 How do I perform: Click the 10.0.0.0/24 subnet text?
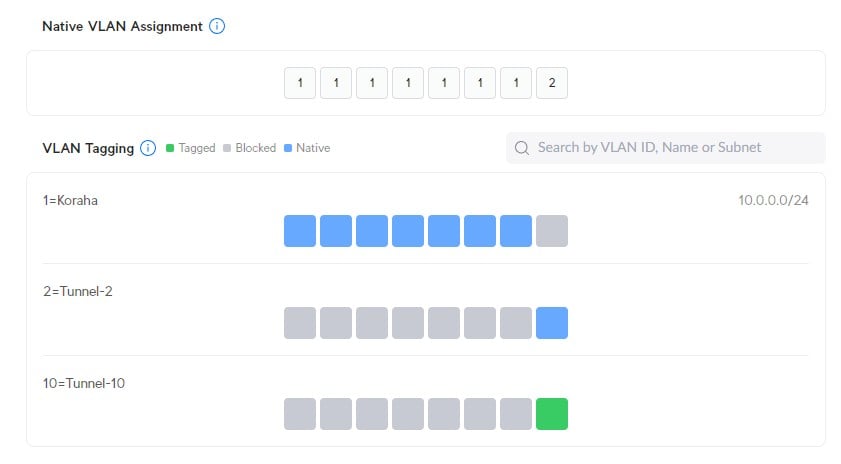[x=773, y=201]
